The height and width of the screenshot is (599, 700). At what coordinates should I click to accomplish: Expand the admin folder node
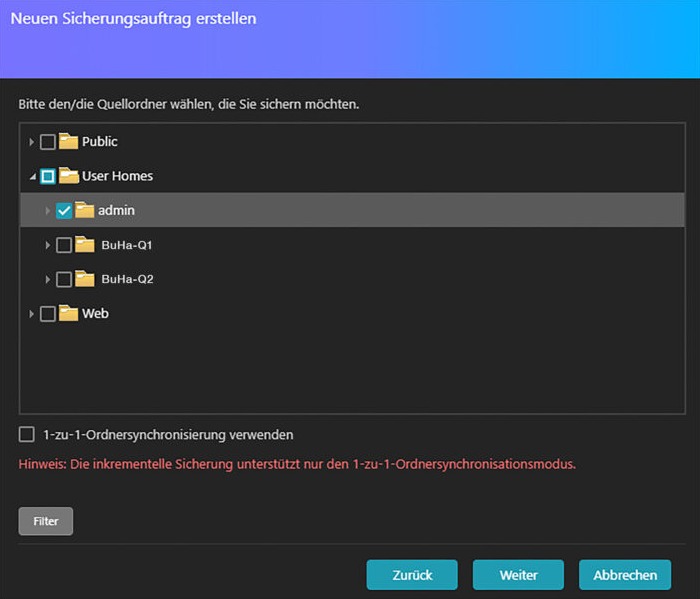(47, 211)
